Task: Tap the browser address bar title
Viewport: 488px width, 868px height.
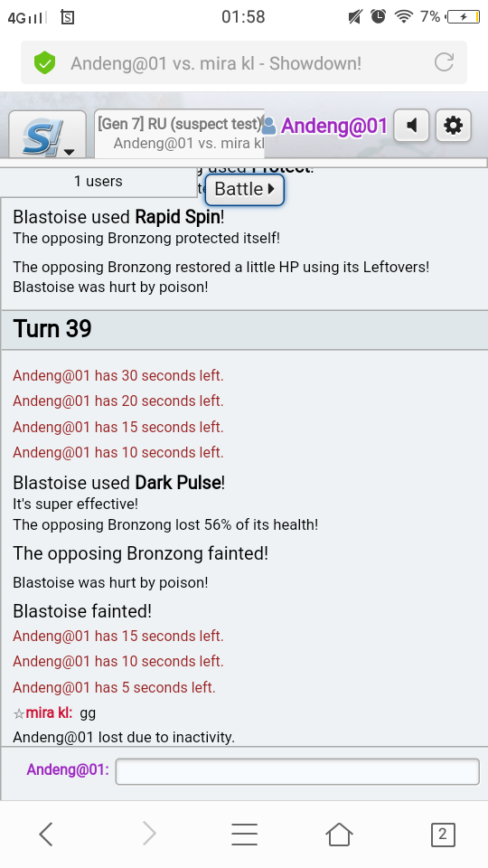Action: coord(216,63)
